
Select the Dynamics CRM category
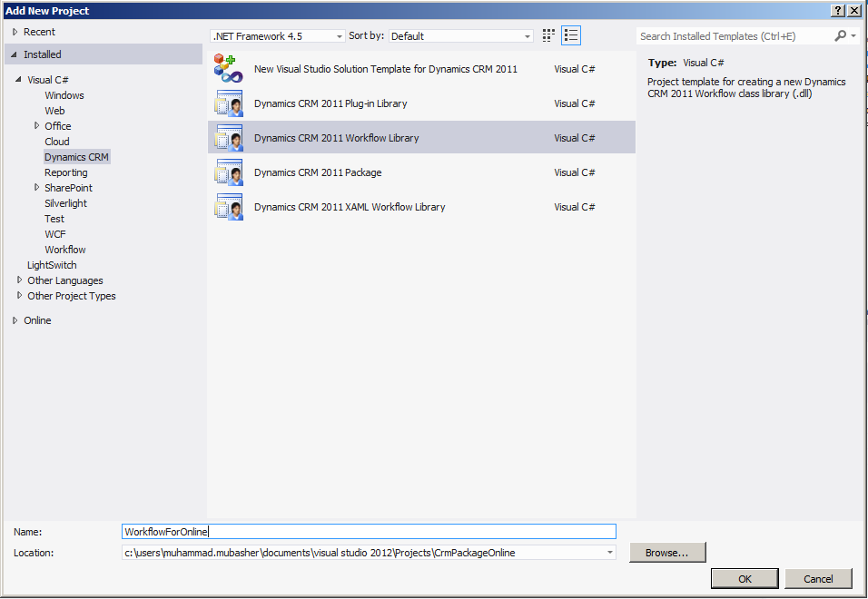tap(76, 157)
